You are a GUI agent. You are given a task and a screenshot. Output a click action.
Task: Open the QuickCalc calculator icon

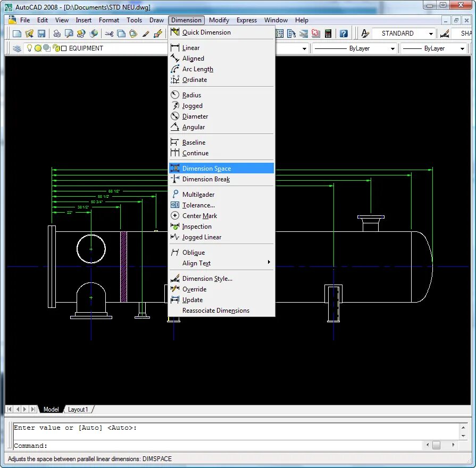tap(328, 34)
